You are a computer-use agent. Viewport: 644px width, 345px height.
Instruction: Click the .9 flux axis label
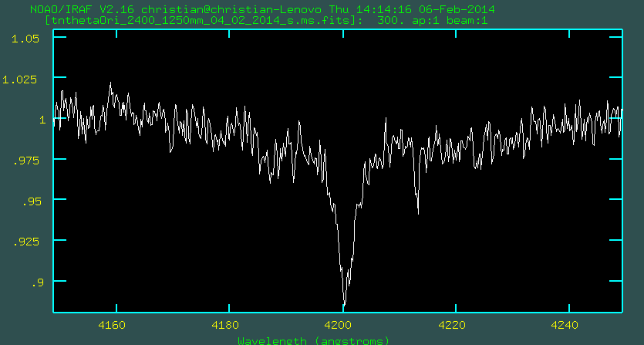click(x=35, y=282)
